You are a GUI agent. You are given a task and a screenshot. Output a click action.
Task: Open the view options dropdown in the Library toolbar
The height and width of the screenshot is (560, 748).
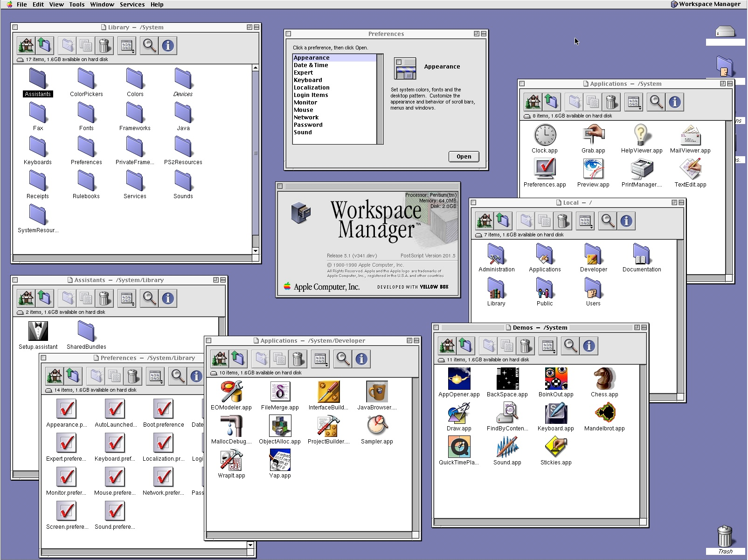(x=127, y=45)
